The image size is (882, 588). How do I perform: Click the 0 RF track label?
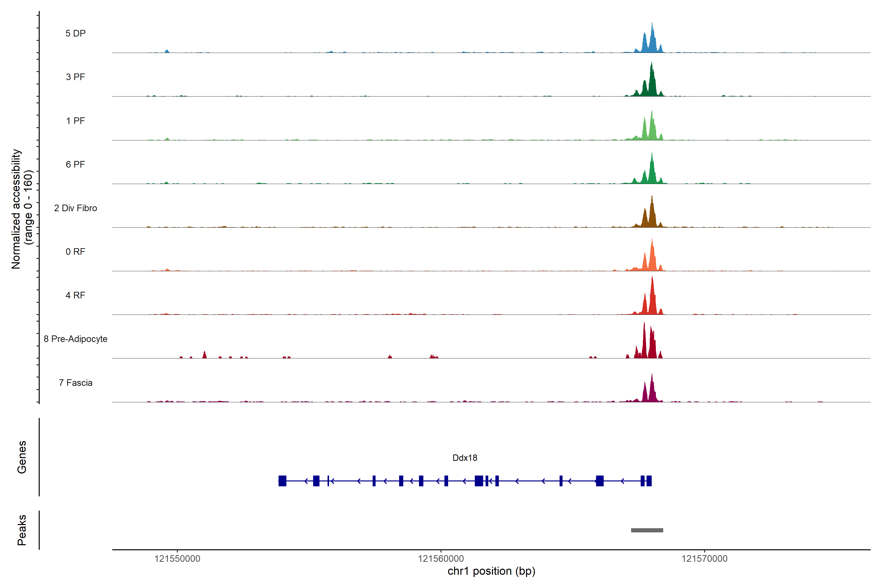(75, 252)
